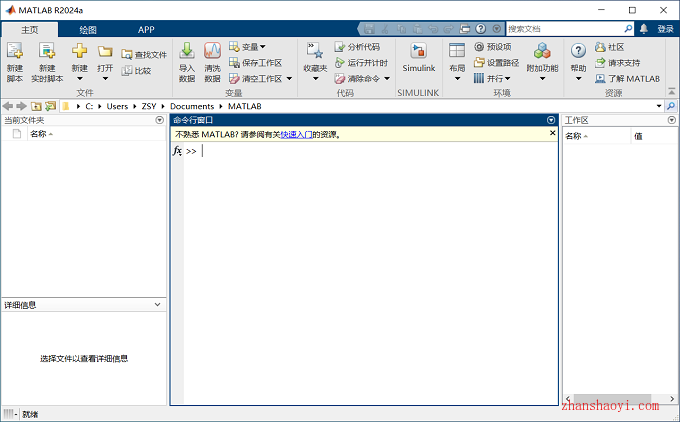The width and height of the screenshot is (680, 422).
Task: Collapse the toolstrip using the minimize arrow
Action: (671, 91)
